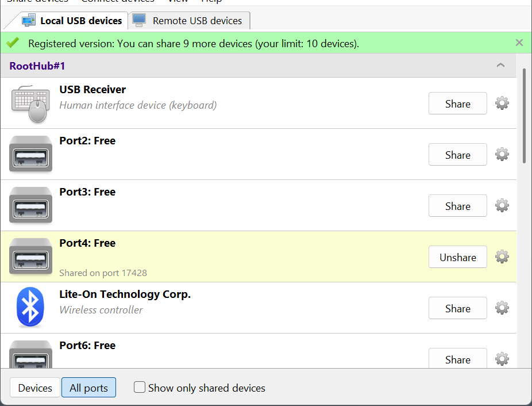The width and height of the screenshot is (532, 406).
Task: Click the vertical scrollbar of device list
Action: [524, 115]
